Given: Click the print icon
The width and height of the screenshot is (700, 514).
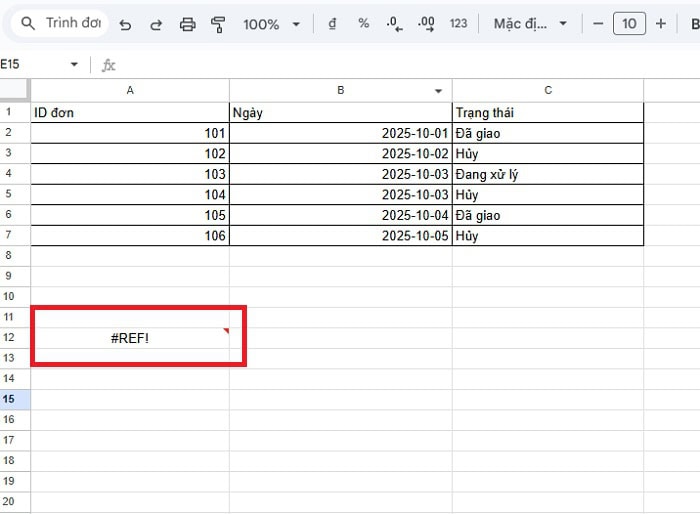Looking at the screenshot, I should click(x=187, y=25).
